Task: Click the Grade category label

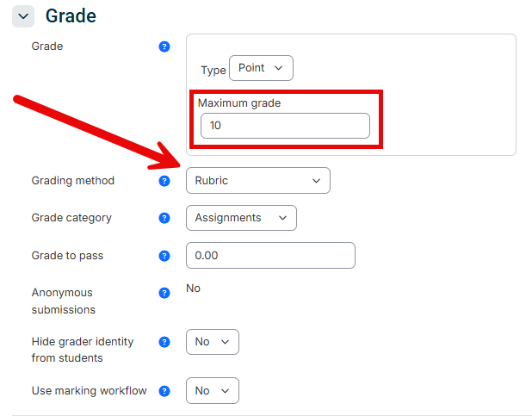Action: [71, 218]
